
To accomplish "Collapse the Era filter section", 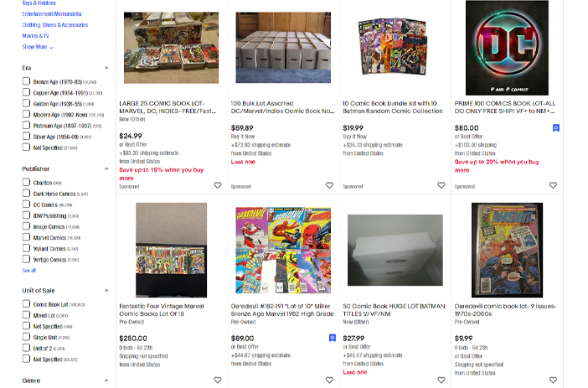I will [106, 68].
